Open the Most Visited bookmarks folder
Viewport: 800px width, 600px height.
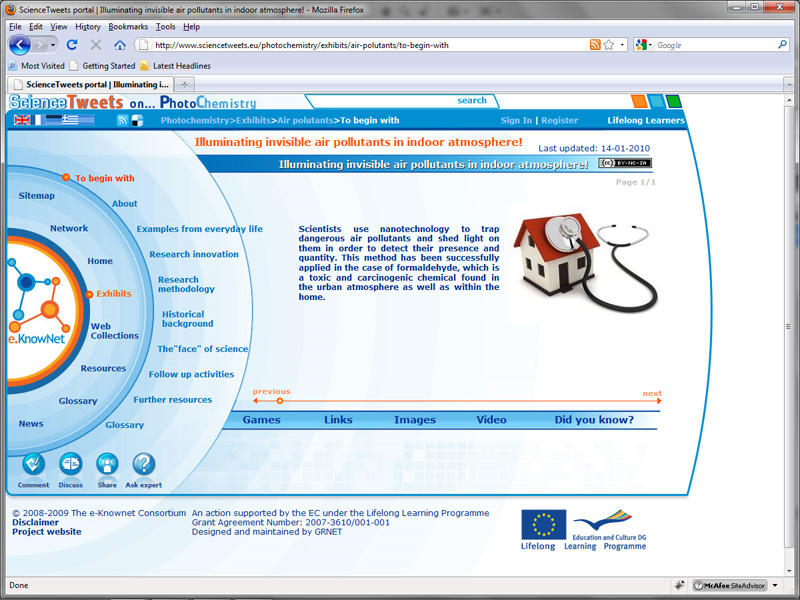coord(37,66)
